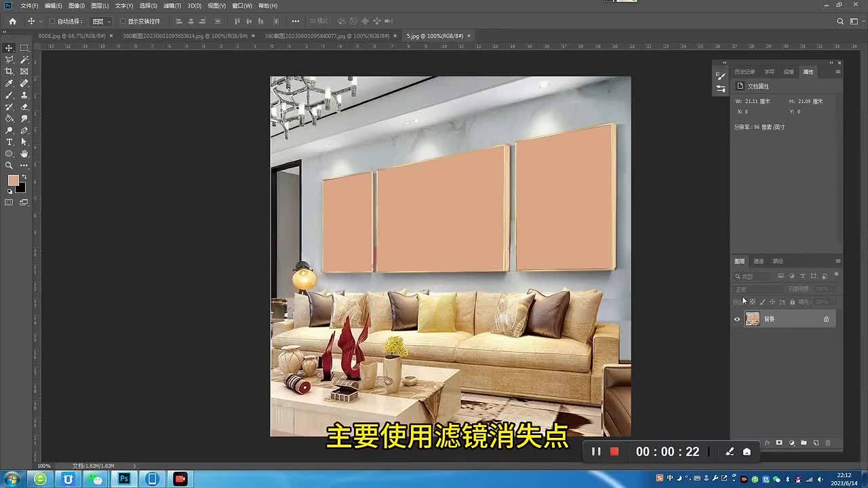The width and height of the screenshot is (868, 488).
Task: Select the Crop tool
Action: (x=9, y=71)
